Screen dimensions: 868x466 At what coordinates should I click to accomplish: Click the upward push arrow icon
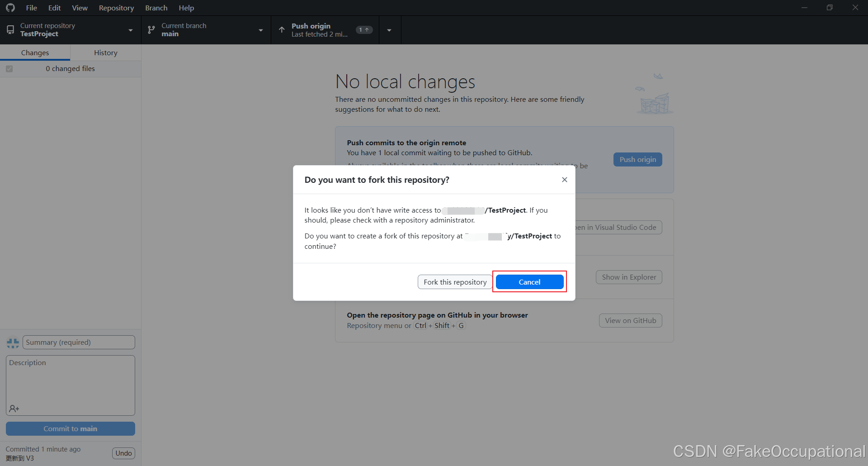[x=282, y=30]
